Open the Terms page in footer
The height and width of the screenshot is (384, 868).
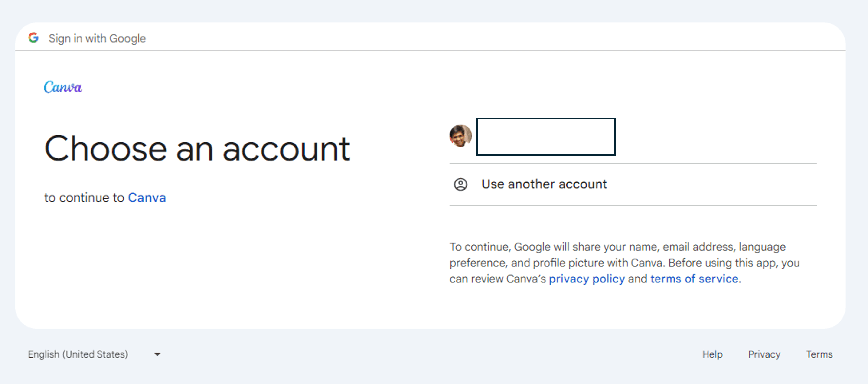(x=819, y=354)
